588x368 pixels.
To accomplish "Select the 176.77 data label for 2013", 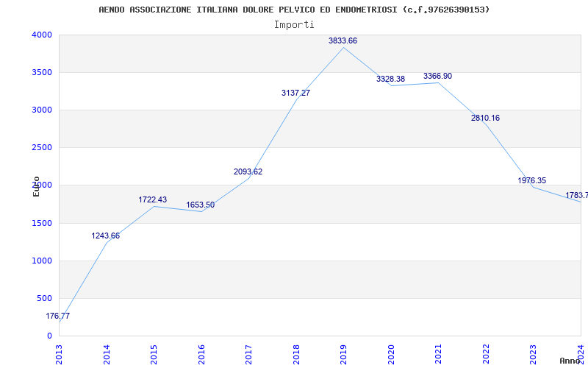I will tap(58, 316).
